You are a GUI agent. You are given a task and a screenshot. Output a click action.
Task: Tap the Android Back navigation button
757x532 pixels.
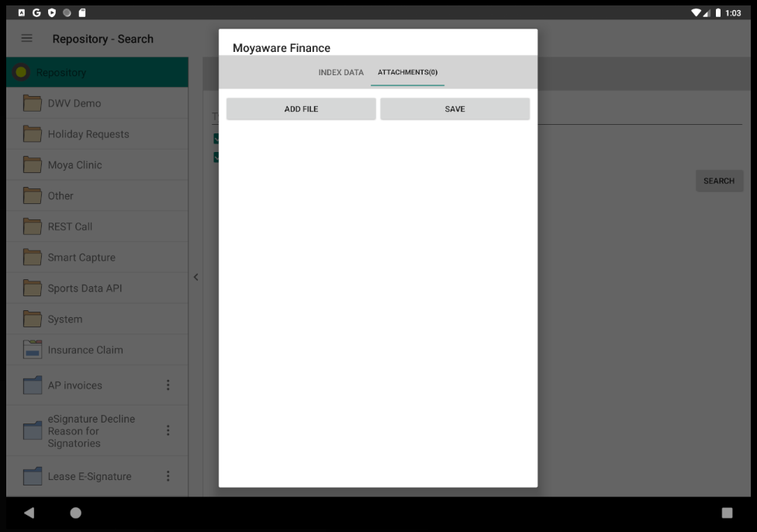[29, 513]
